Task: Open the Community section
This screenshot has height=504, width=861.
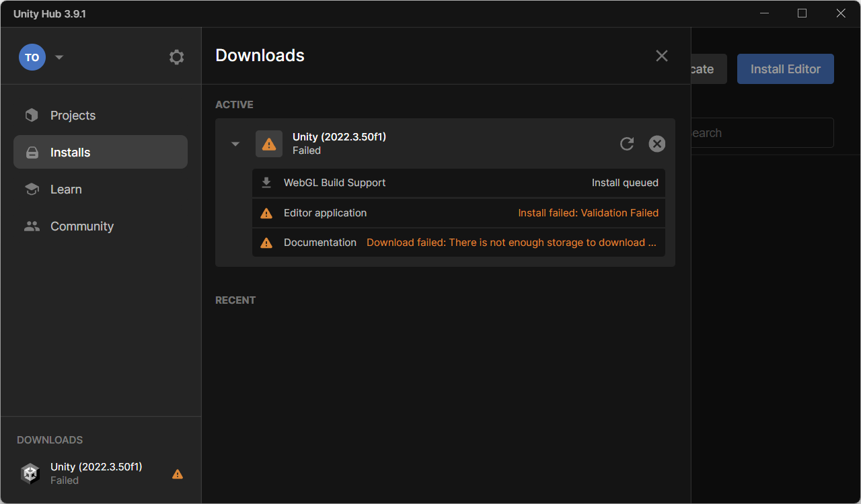Action: coord(100,226)
